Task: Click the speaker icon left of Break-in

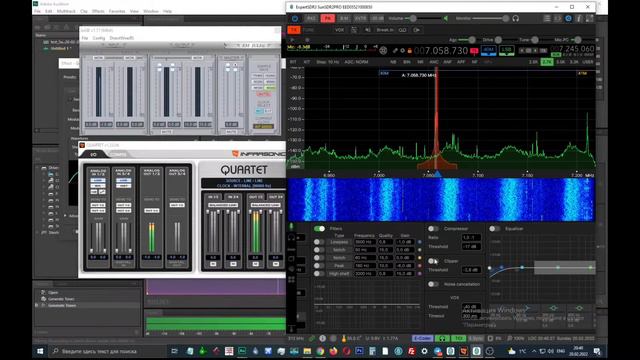Action: coord(367,30)
